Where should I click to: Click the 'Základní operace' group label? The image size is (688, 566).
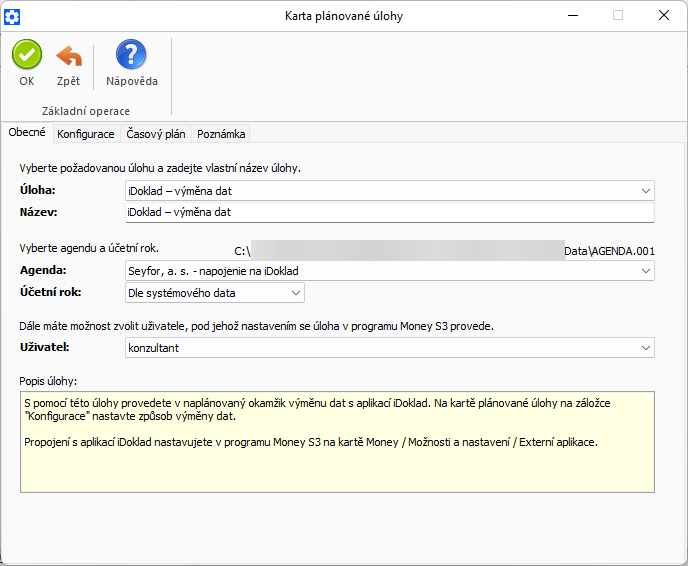tap(86, 111)
